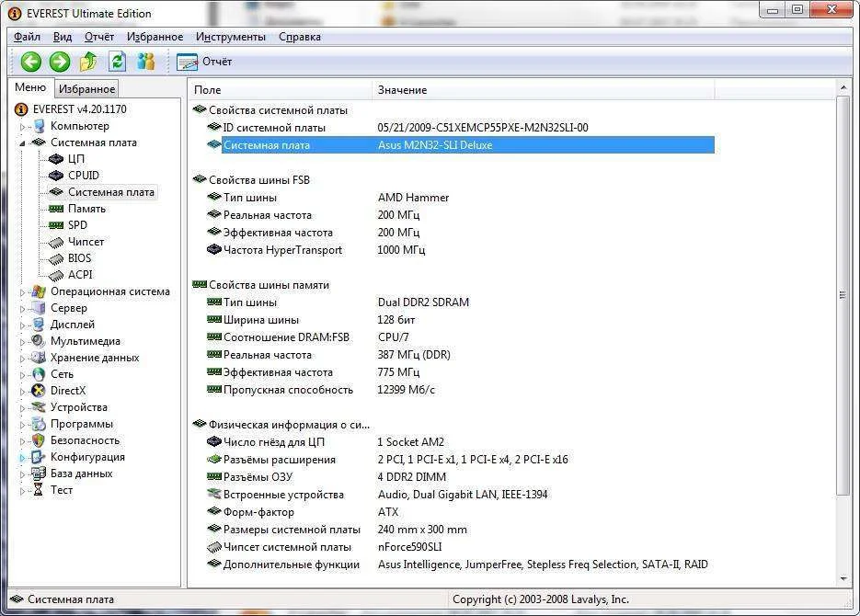860x616 pixels.
Task: Click the Хранение данных storage icon
Action: pos(39,358)
